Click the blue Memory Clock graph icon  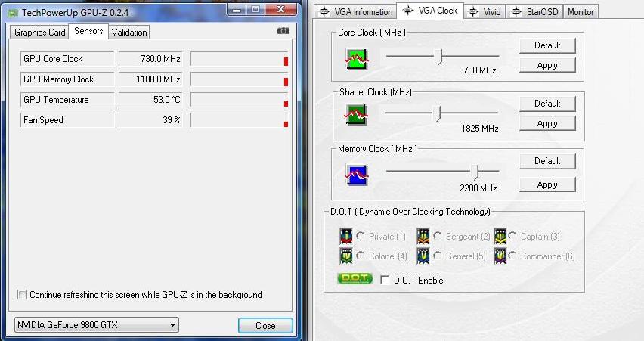click(357, 175)
